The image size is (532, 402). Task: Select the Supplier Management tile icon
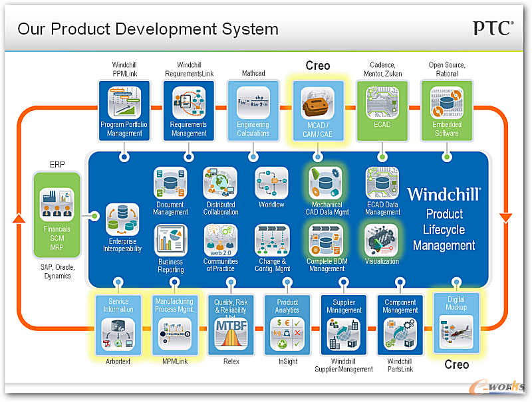[x=344, y=334]
